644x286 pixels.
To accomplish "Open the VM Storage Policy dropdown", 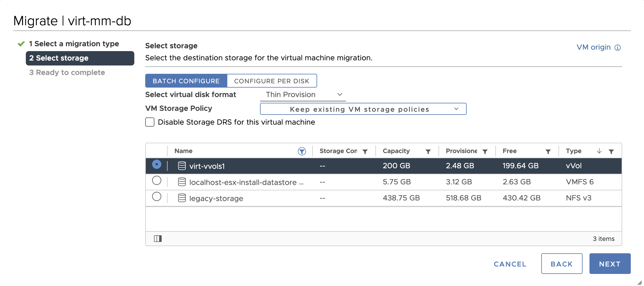I will pyautogui.click(x=363, y=109).
